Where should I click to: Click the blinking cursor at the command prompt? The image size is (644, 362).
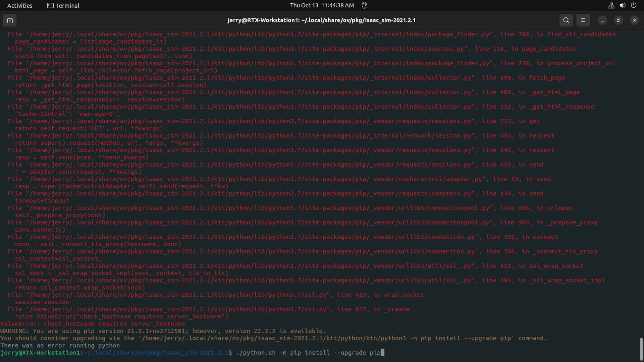tap(382, 353)
